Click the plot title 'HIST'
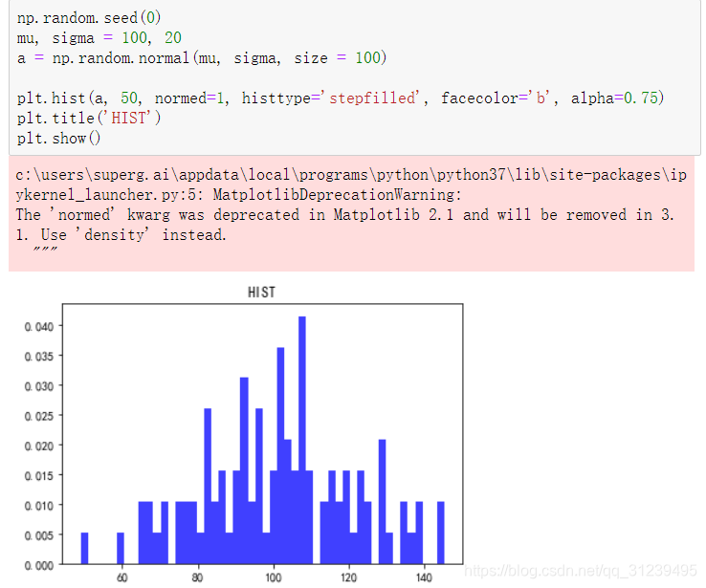Image resolution: width=706 pixels, height=588 pixels. click(x=261, y=293)
